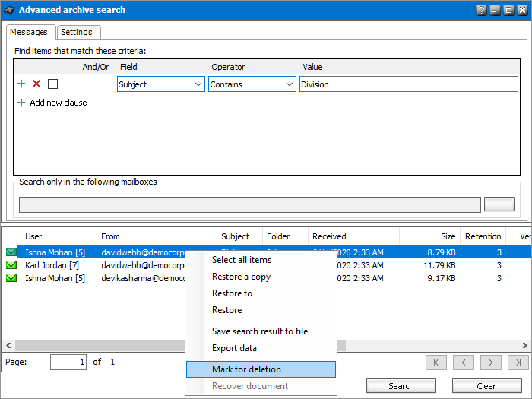Click envelope icon of Karl Jordan row
Screen dimensions: 532x399
(11, 265)
